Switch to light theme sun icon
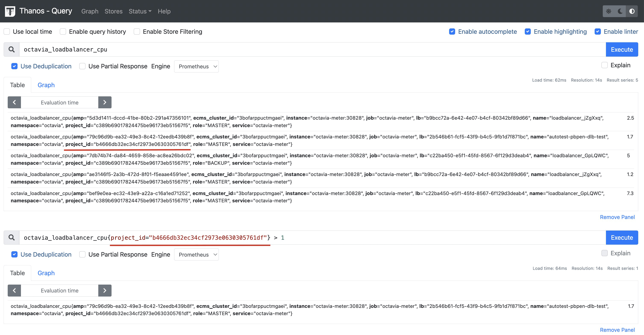 pyautogui.click(x=609, y=11)
